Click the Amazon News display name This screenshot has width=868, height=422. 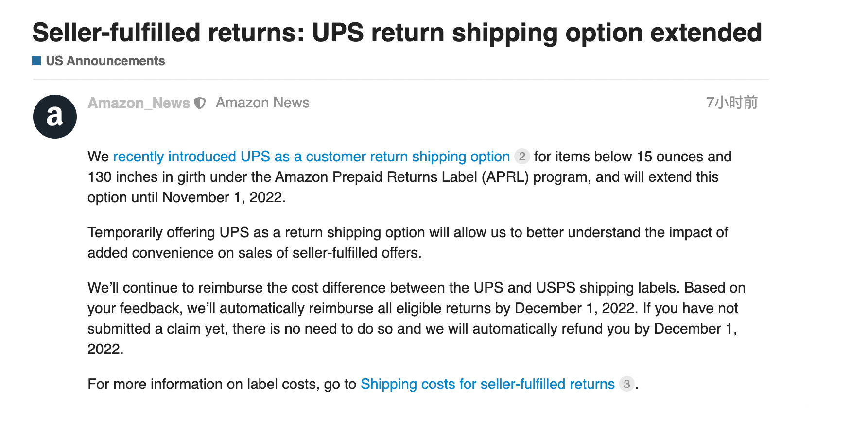point(262,103)
